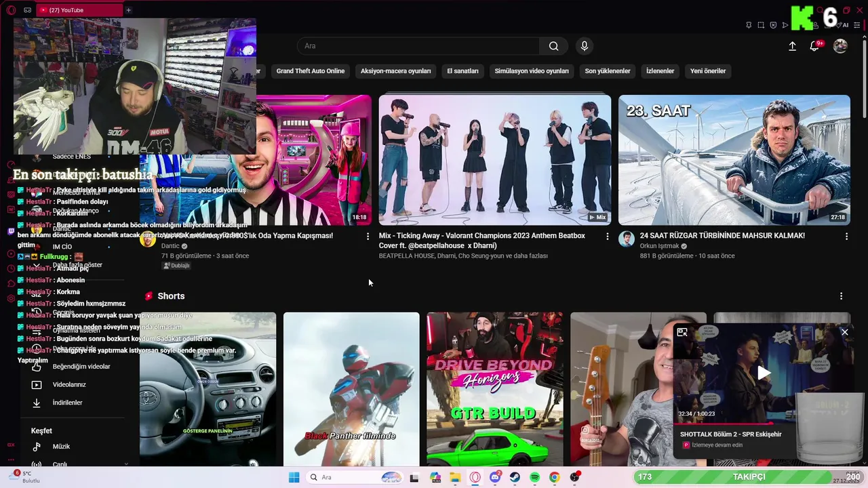Screen dimensions: 868x488
Task: Select the El sanatları filter chip
Action: pos(462,71)
